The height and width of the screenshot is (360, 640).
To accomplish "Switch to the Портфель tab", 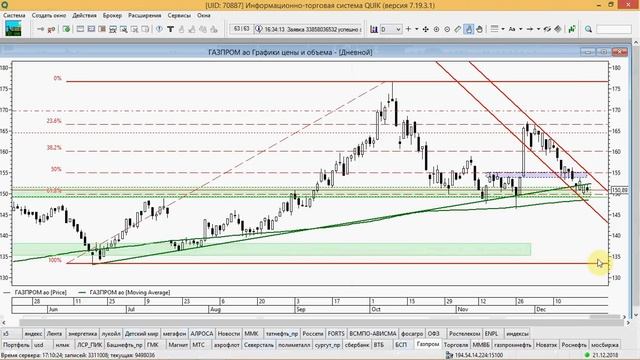I will click(x=16, y=345).
